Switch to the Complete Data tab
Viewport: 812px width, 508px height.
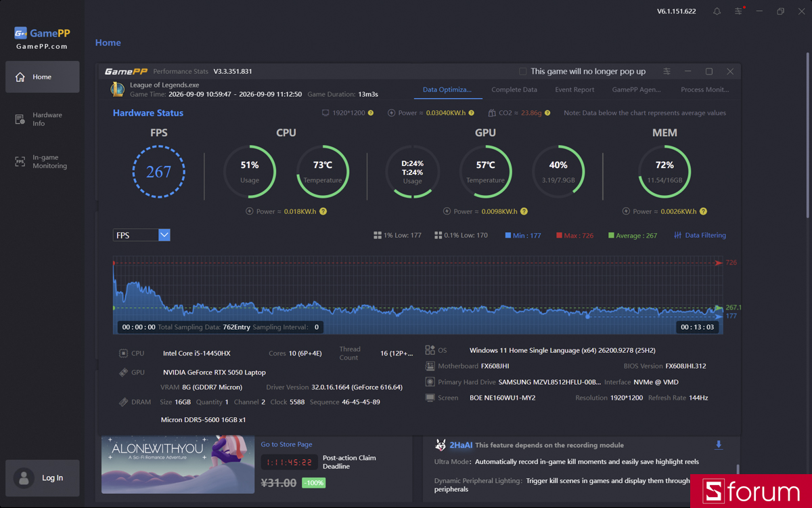click(514, 89)
